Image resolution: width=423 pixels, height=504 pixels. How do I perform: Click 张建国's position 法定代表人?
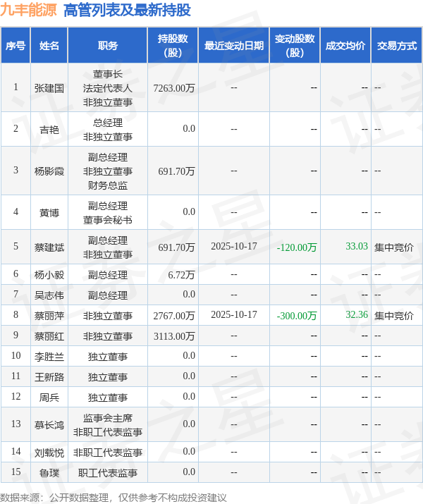108,88
